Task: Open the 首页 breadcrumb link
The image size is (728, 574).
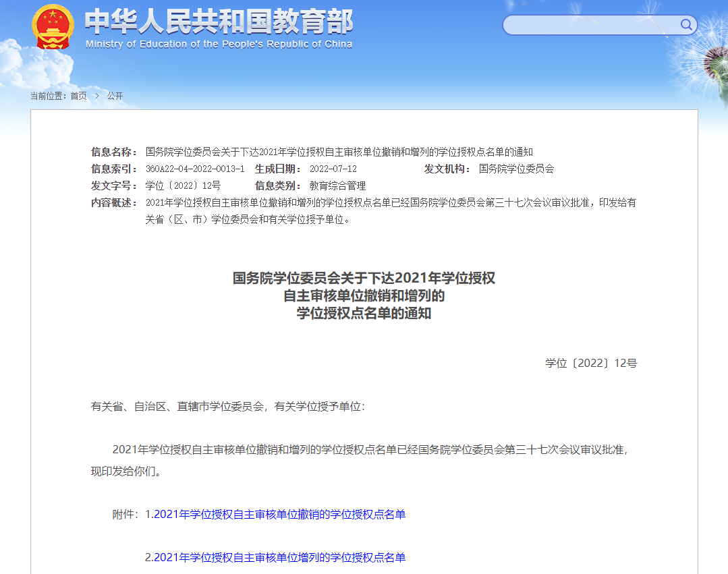Action: [78, 96]
